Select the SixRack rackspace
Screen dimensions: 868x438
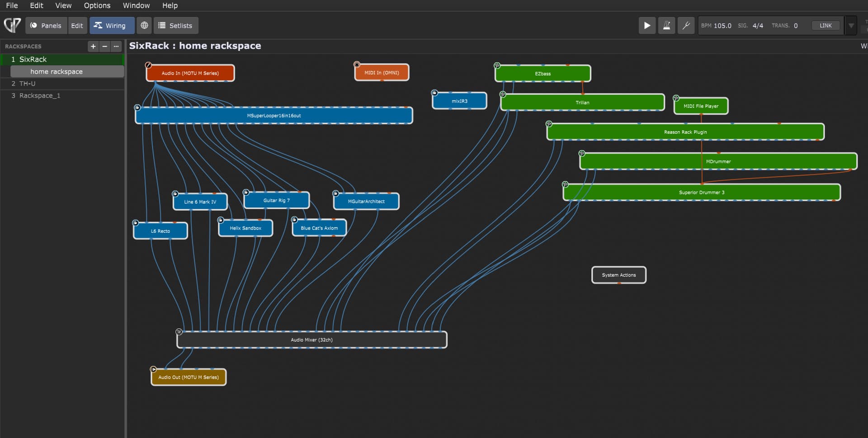pos(62,59)
